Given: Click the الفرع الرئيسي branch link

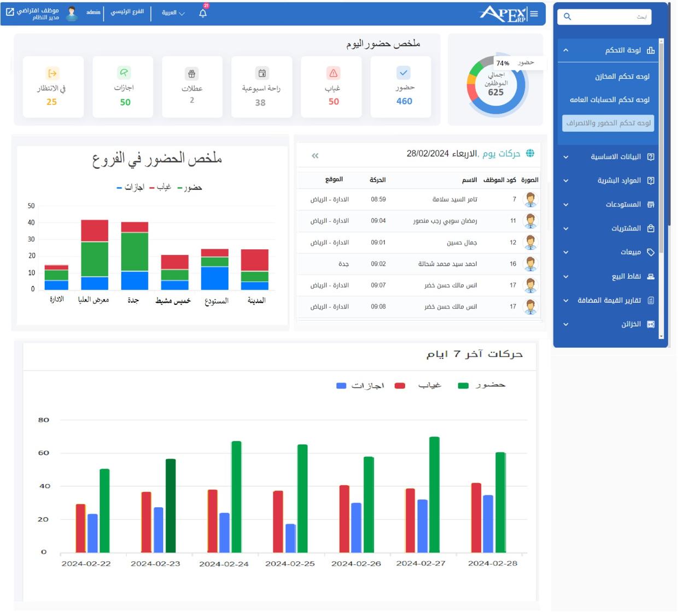Looking at the screenshot, I should (127, 12).
